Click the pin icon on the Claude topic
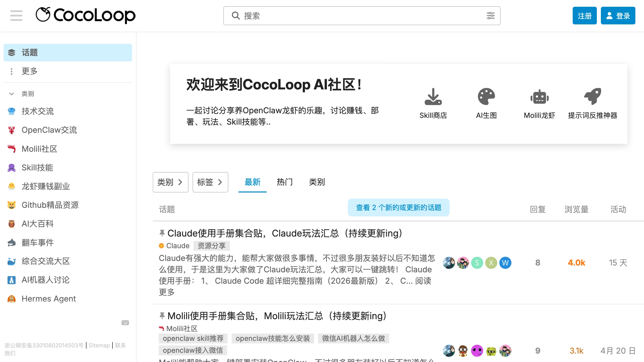 [x=162, y=233]
